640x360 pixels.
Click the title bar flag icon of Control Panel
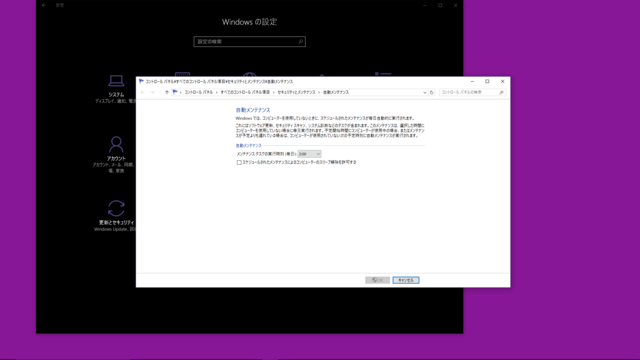pyautogui.click(x=141, y=82)
